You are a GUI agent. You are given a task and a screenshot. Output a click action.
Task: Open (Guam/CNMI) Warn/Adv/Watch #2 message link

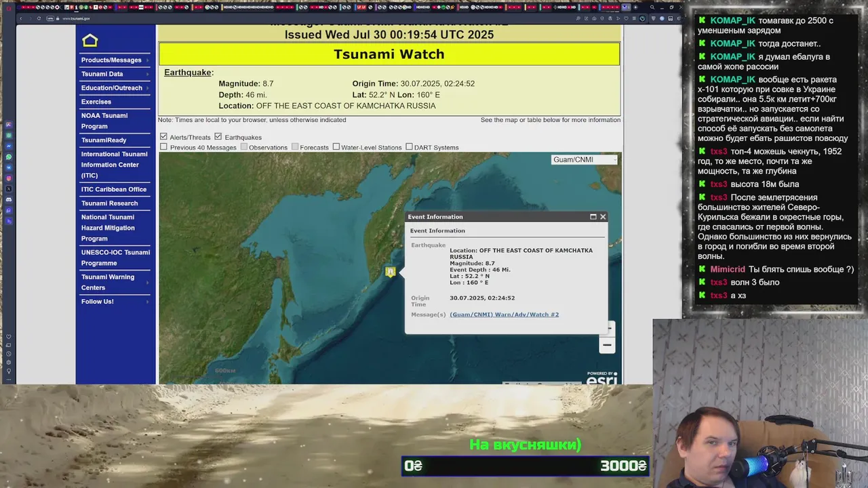[504, 314]
